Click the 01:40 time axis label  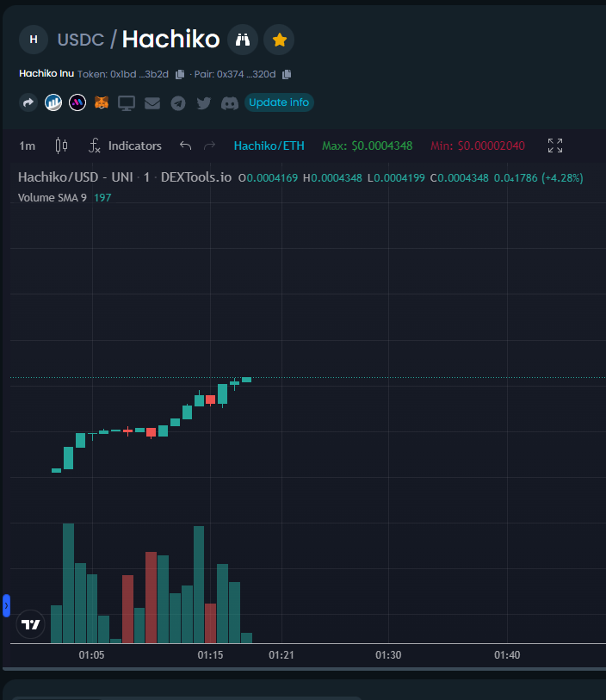point(507,655)
